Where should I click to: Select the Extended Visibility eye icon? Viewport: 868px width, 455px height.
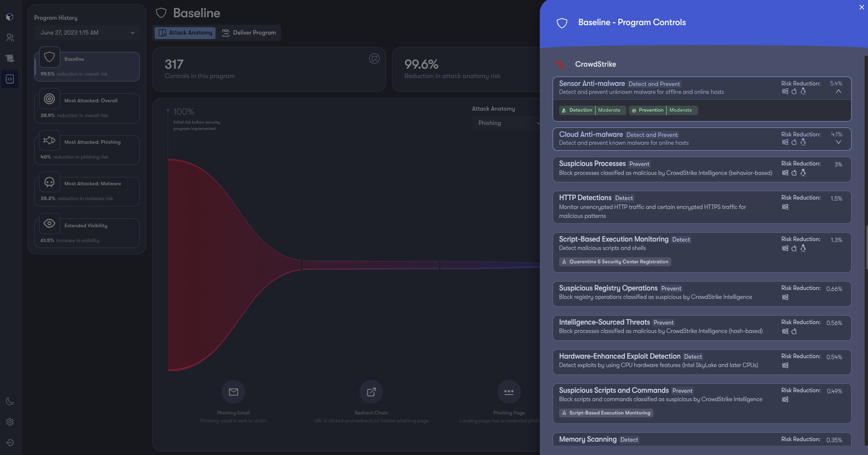tap(49, 224)
